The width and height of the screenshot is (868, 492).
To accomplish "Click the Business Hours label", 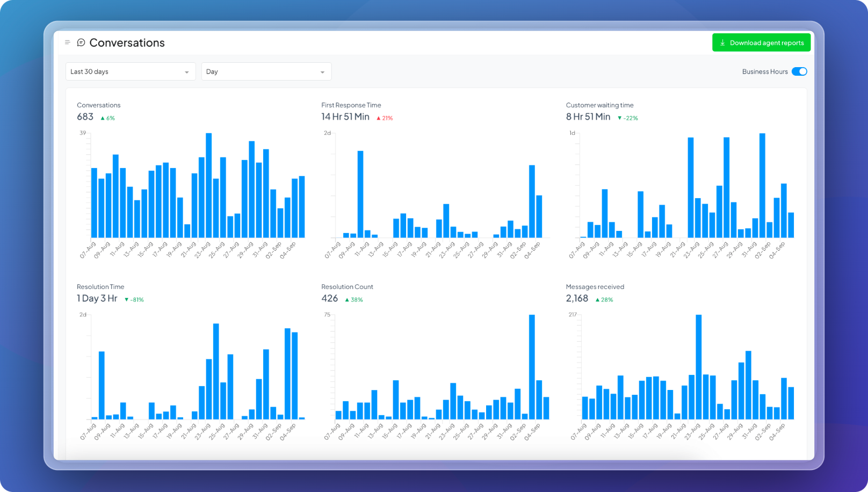I will point(765,71).
